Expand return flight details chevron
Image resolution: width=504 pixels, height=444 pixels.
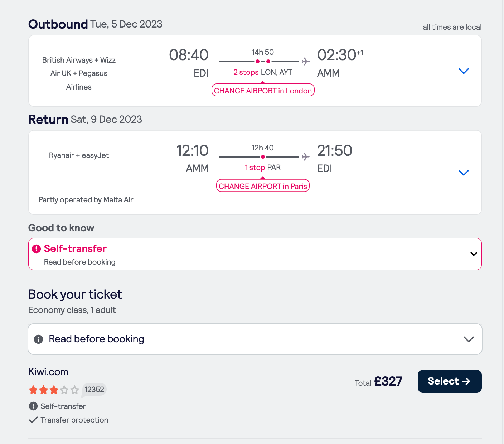pos(464,173)
